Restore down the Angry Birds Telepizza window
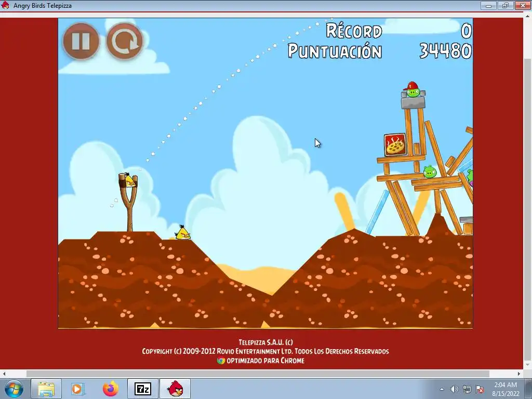Viewport: 532px width, 399px height. (506, 5)
